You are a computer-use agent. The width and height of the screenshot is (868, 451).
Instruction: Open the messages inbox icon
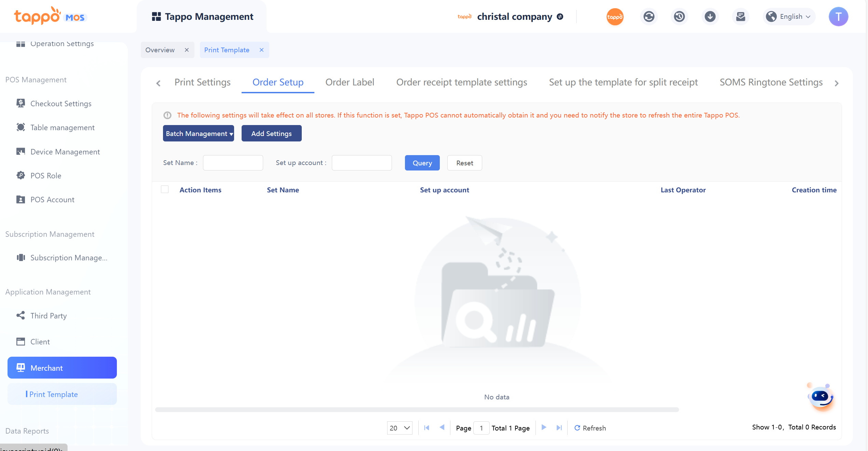[x=740, y=16]
